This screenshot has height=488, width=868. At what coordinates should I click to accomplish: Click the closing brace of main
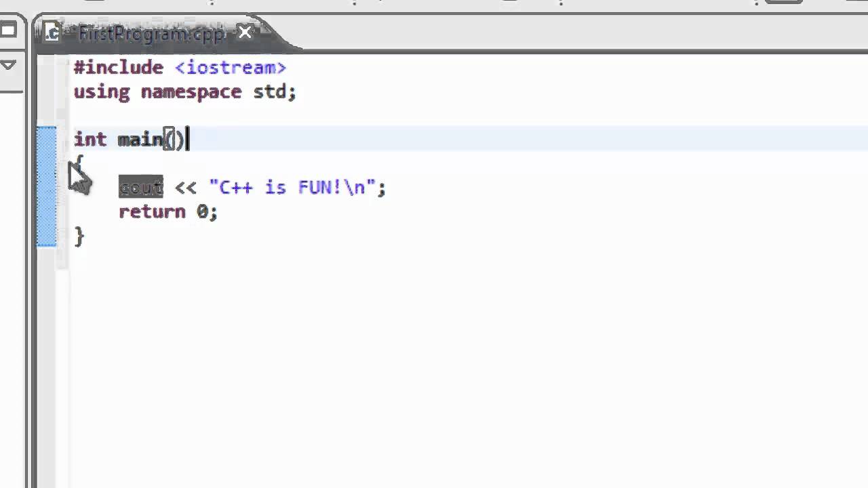pyautogui.click(x=79, y=236)
